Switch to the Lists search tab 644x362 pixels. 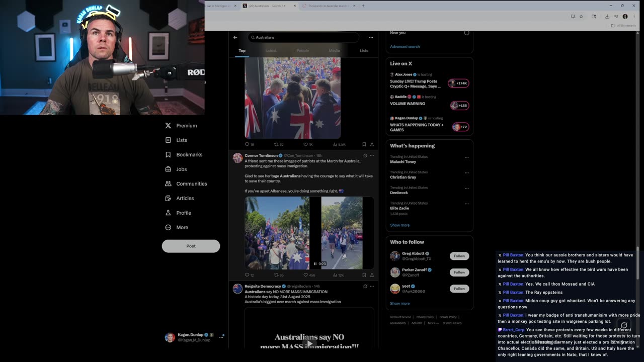click(x=364, y=51)
